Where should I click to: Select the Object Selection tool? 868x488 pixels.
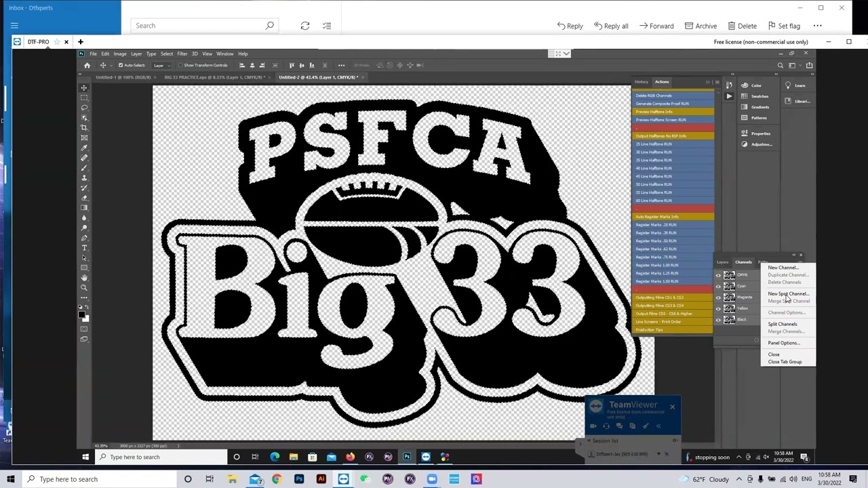click(x=84, y=117)
